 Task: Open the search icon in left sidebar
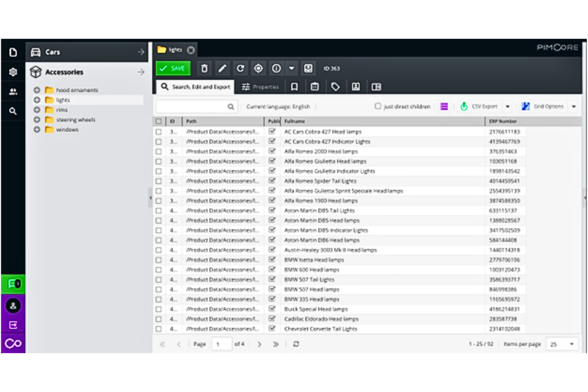pyautogui.click(x=13, y=111)
